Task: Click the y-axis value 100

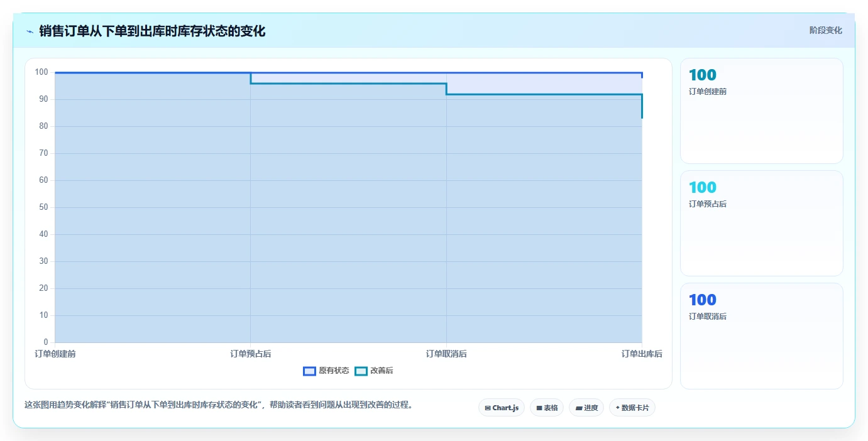Action: coord(41,72)
